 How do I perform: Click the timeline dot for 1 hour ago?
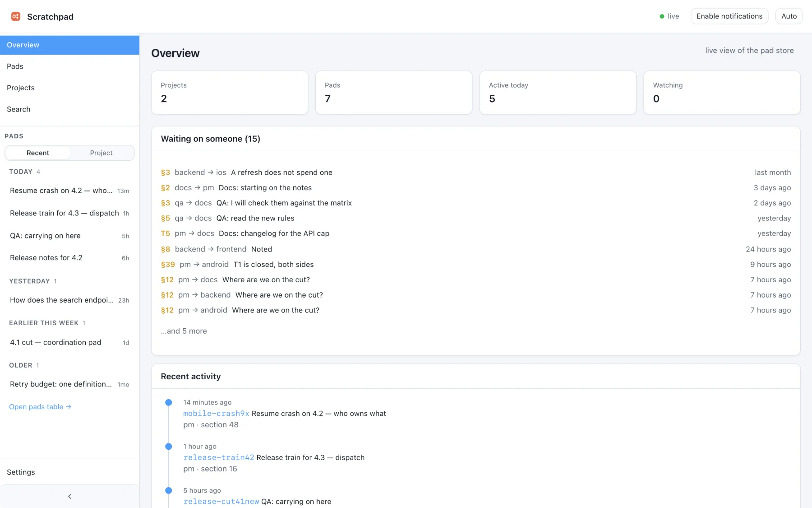(169, 447)
